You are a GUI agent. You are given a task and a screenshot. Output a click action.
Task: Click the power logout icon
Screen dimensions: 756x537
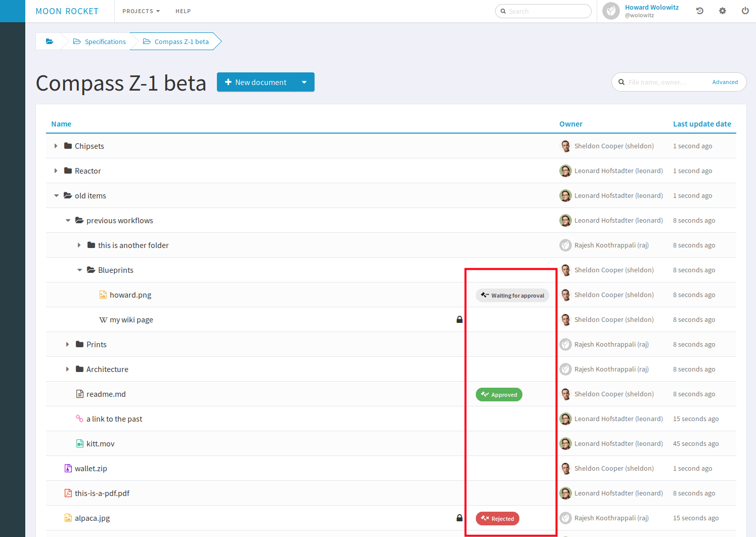point(745,11)
